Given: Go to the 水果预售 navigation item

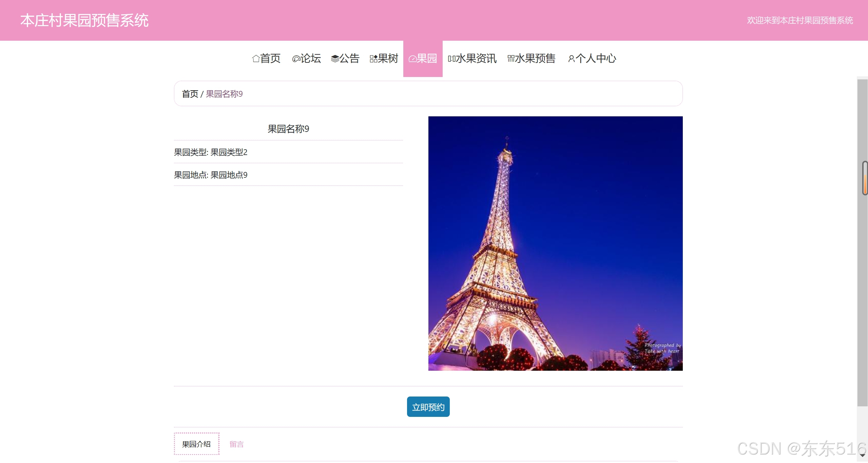Looking at the screenshot, I should [535, 59].
